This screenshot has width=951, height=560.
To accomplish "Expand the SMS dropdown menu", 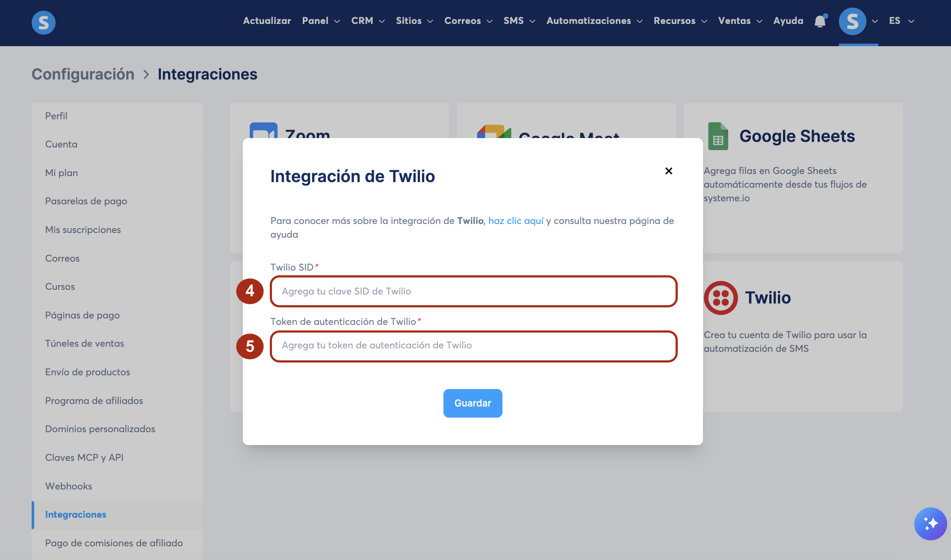I will pyautogui.click(x=519, y=21).
